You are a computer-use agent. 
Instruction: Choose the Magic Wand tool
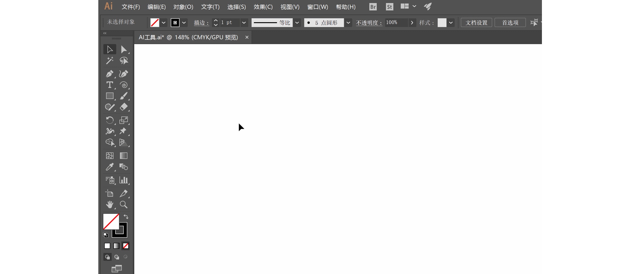110,60
